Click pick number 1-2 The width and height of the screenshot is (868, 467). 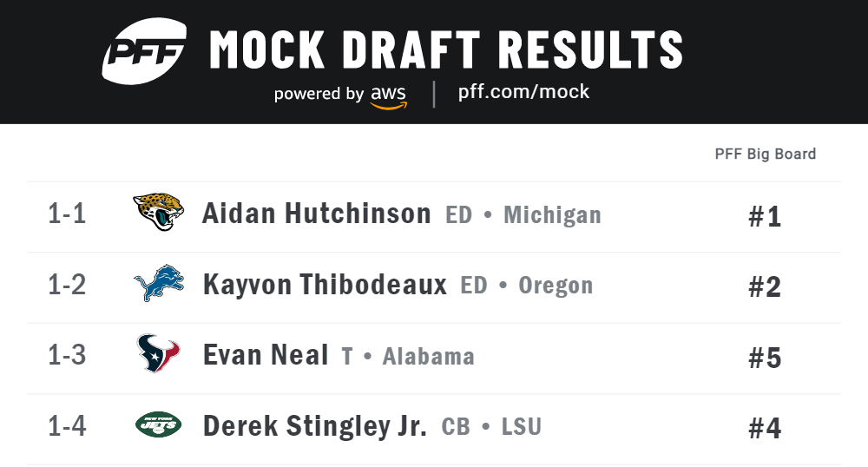67,285
